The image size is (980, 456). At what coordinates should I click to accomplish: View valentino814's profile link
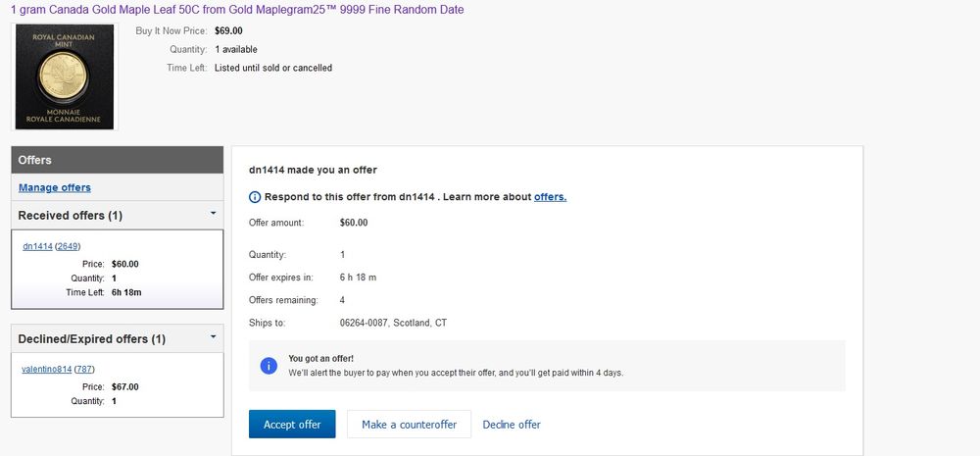46,369
